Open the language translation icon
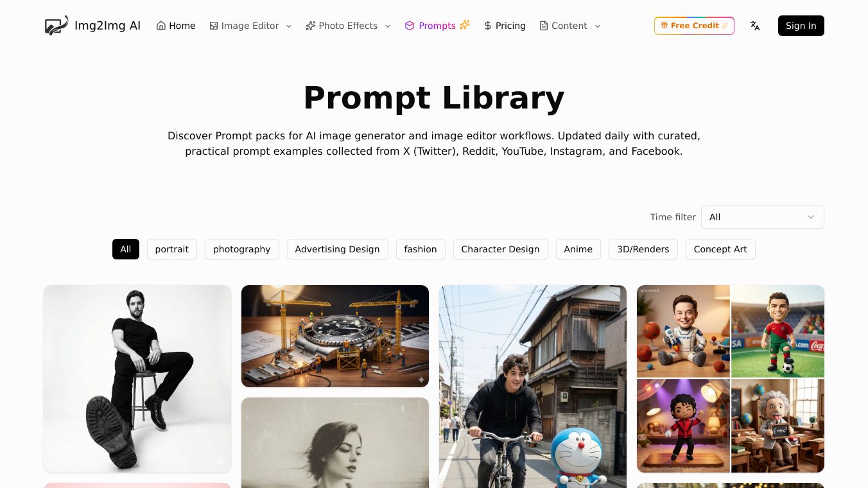868x488 pixels. (x=755, y=26)
